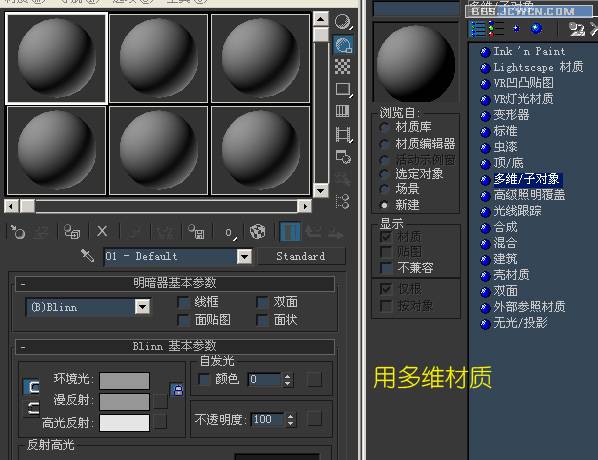Select 标准 material in browser list
598x460 pixels.
(x=505, y=131)
